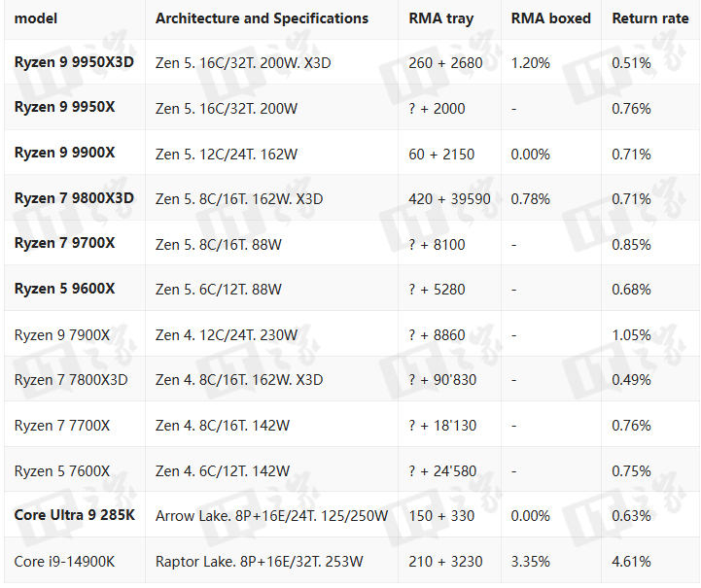Select the "Zen 4. 12C/24T. 230W" cell
The height and width of the screenshot is (588, 701).
[x=229, y=335]
